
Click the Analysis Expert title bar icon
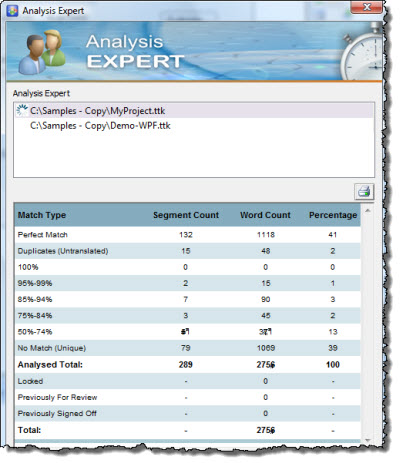(12, 11)
